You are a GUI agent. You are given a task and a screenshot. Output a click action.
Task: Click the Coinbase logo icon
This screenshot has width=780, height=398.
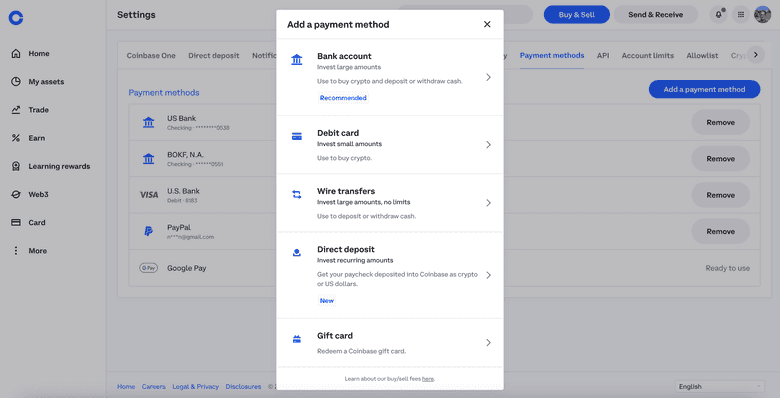click(16, 18)
